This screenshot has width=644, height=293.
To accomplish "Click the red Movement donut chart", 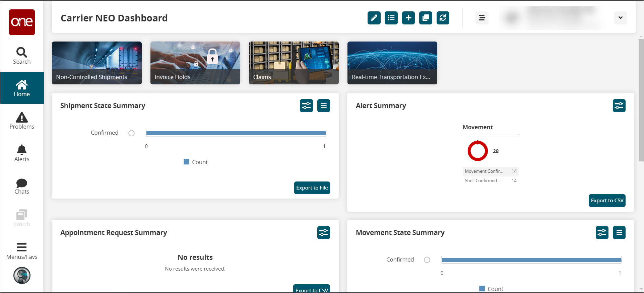I will [477, 151].
